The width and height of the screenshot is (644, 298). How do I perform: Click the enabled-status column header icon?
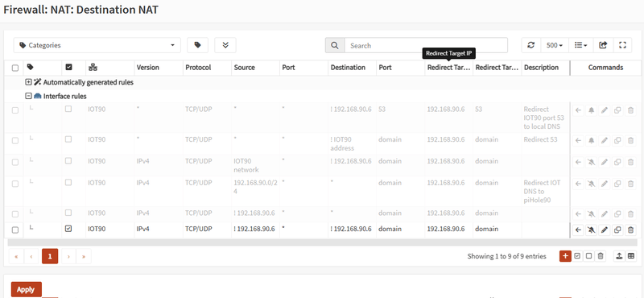click(x=69, y=68)
